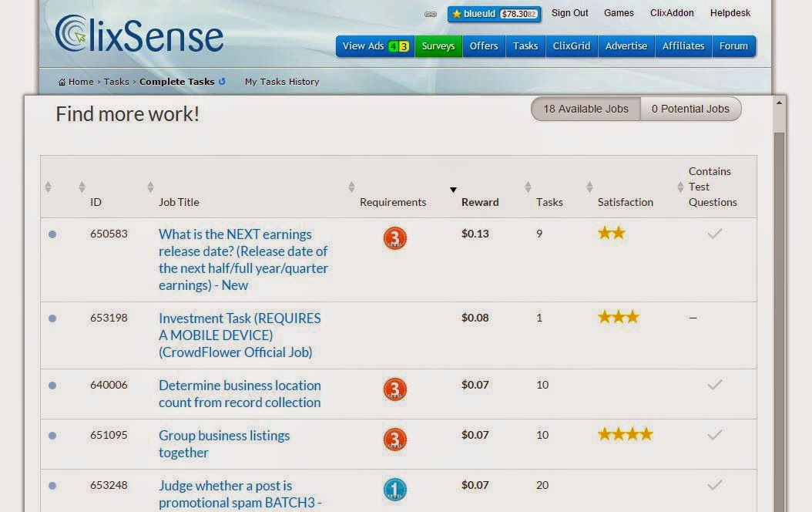Click test questions checkmark for job 640006
Image resolution: width=812 pixels, height=512 pixels.
[x=715, y=385]
